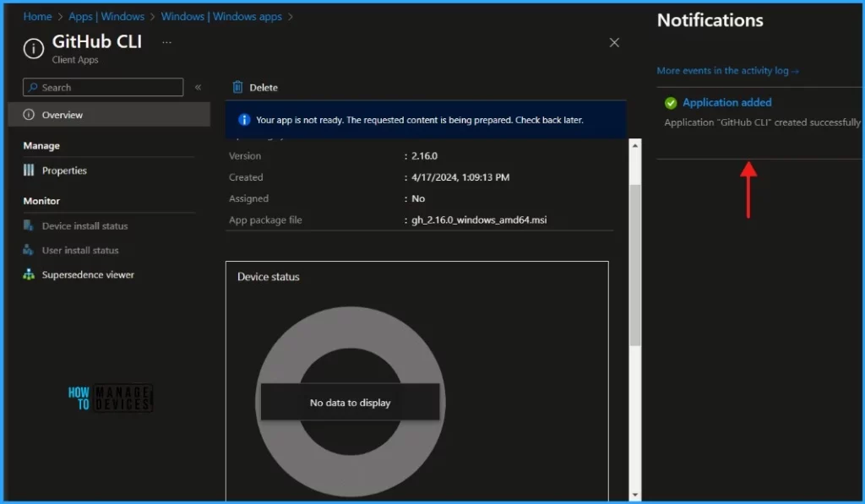Click the Device install status icon
Viewport: 865px width, 504px height.
(29, 225)
